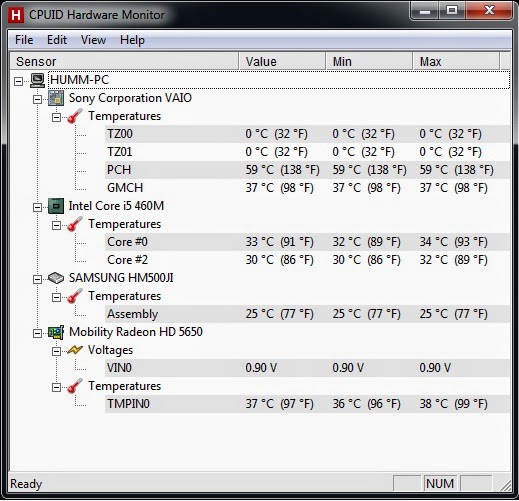The height and width of the screenshot is (501, 519).
Task: Click the Voltages lightning bolt icon
Action: [x=75, y=350]
